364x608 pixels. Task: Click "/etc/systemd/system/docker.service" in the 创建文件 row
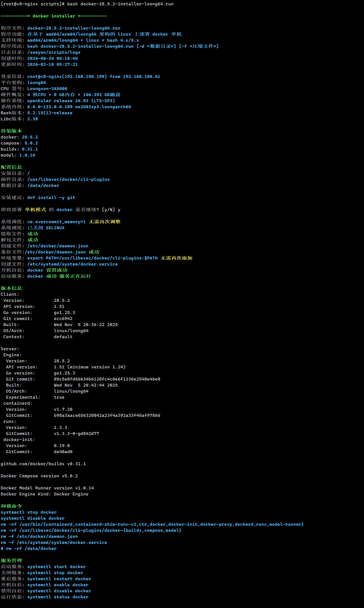pyautogui.click(x=72, y=264)
